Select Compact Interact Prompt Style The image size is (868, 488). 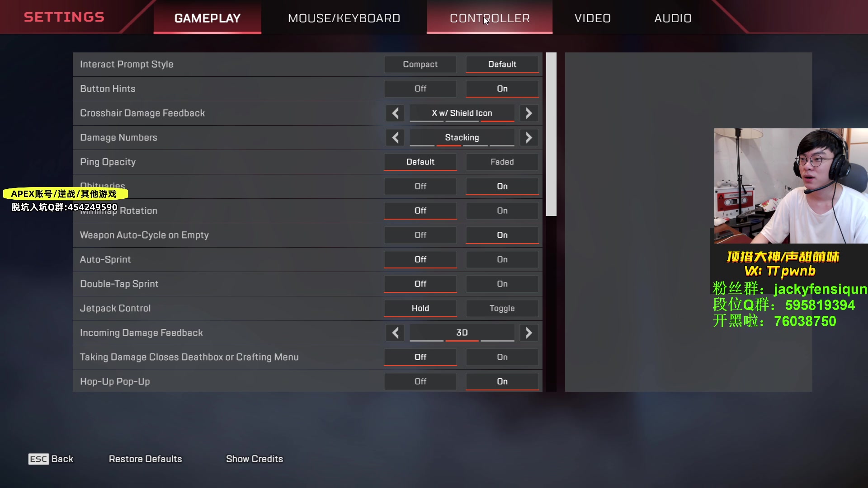420,64
